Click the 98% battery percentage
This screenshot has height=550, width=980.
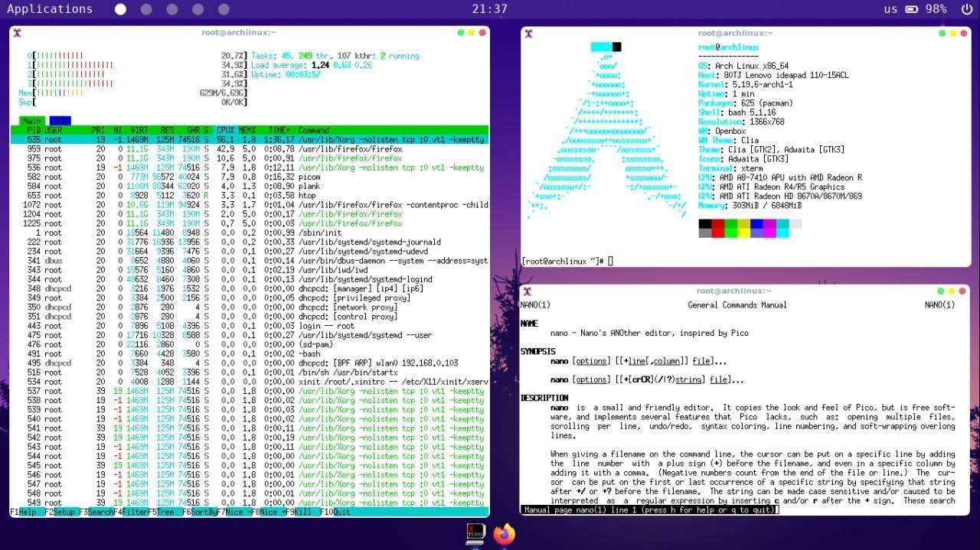click(936, 9)
